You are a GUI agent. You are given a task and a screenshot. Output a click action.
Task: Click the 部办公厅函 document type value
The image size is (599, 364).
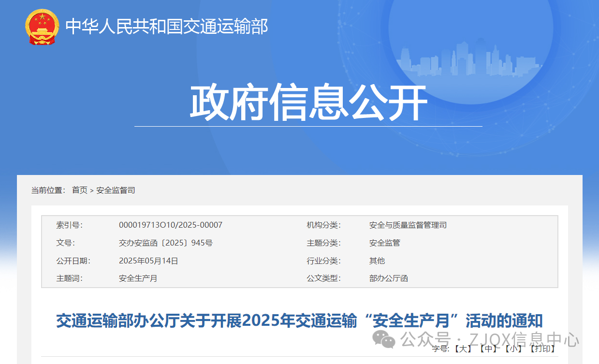click(x=388, y=279)
